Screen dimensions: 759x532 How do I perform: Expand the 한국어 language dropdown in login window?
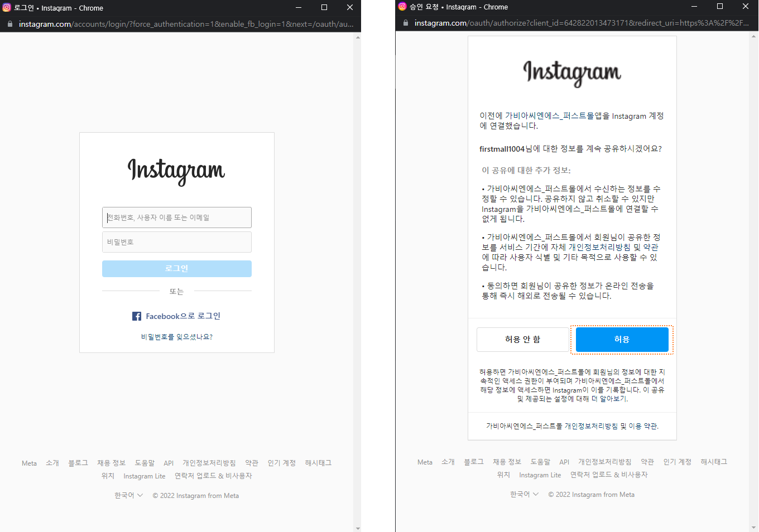129,496
